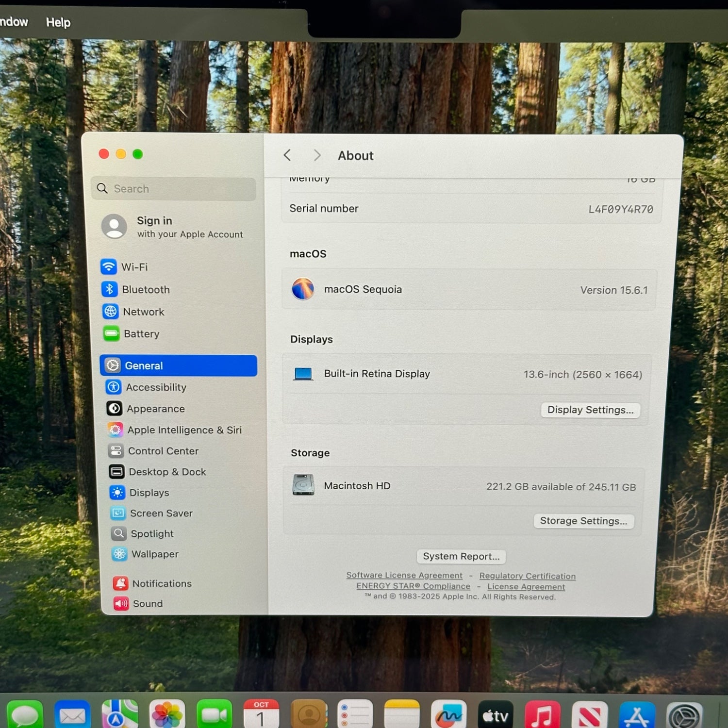Image resolution: width=728 pixels, height=728 pixels.
Task: Select Apple Intelligence & Siri
Action: click(183, 430)
